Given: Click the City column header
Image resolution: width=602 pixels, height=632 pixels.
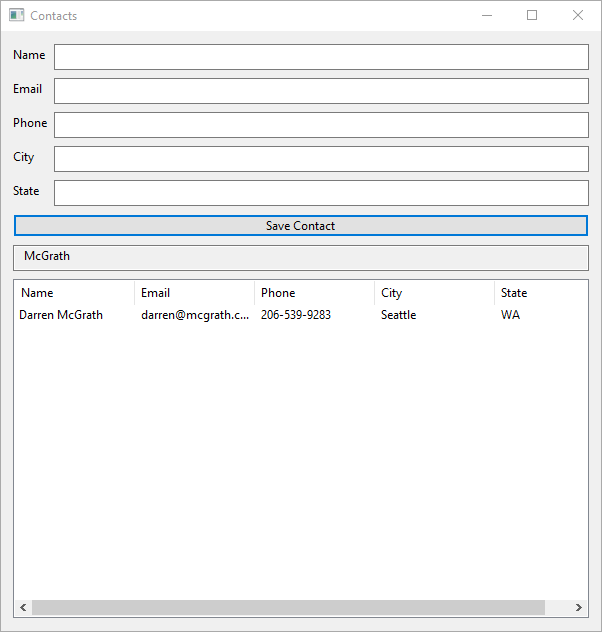Looking at the screenshot, I should click(435, 293).
